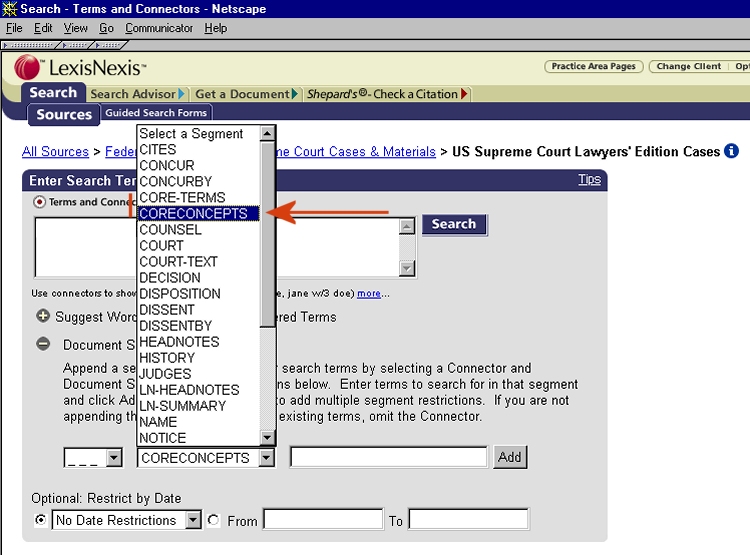Select Terms and Connectors radio button
The height and width of the screenshot is (555, 750).
[x=40, y=202]
